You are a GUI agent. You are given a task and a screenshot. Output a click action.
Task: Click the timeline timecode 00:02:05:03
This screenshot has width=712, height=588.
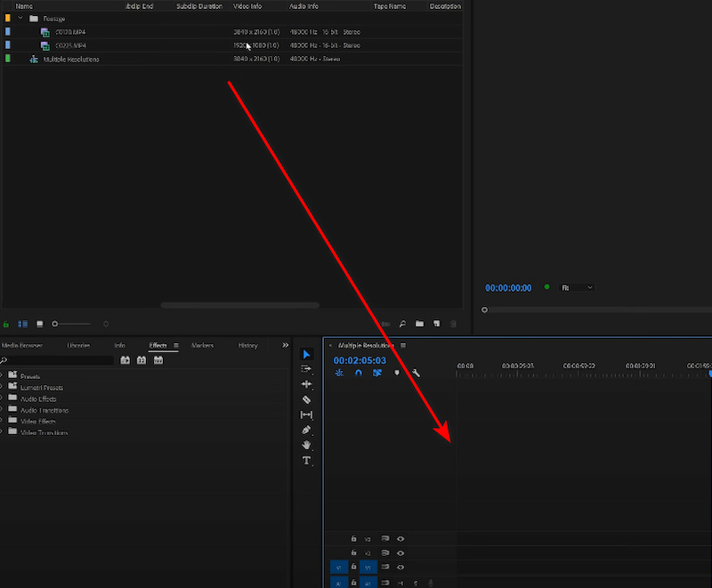360,360
